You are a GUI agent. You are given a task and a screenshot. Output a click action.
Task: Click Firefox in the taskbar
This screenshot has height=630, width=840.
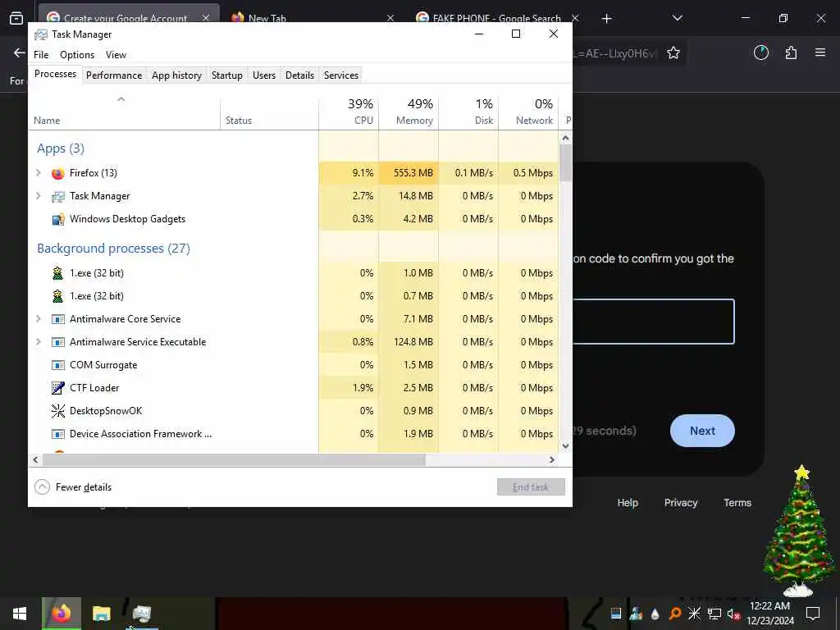62,614
